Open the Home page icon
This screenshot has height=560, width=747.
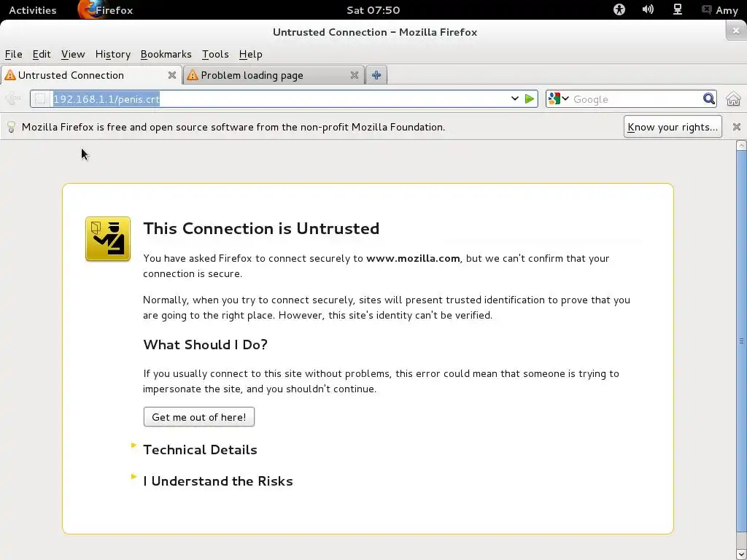pos(733,98)
